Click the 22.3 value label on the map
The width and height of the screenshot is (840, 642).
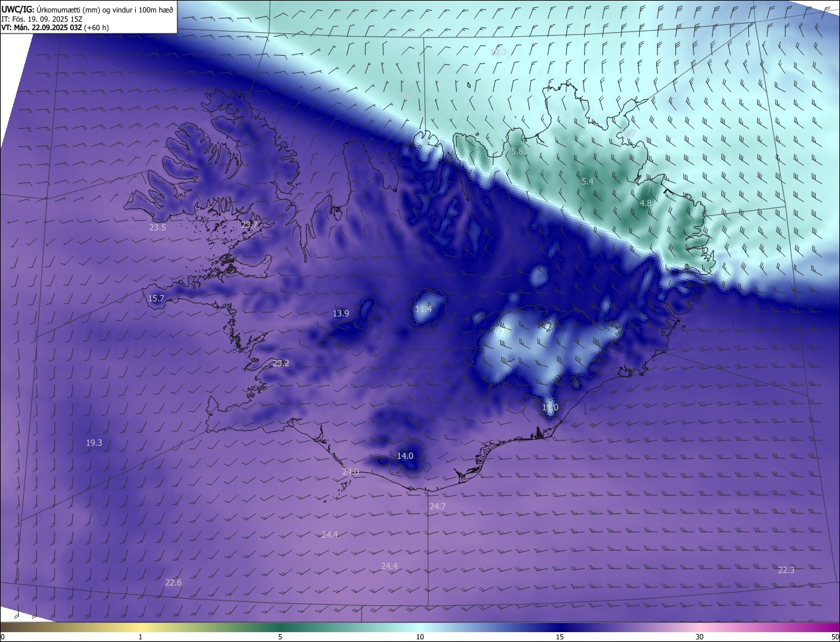786,570
